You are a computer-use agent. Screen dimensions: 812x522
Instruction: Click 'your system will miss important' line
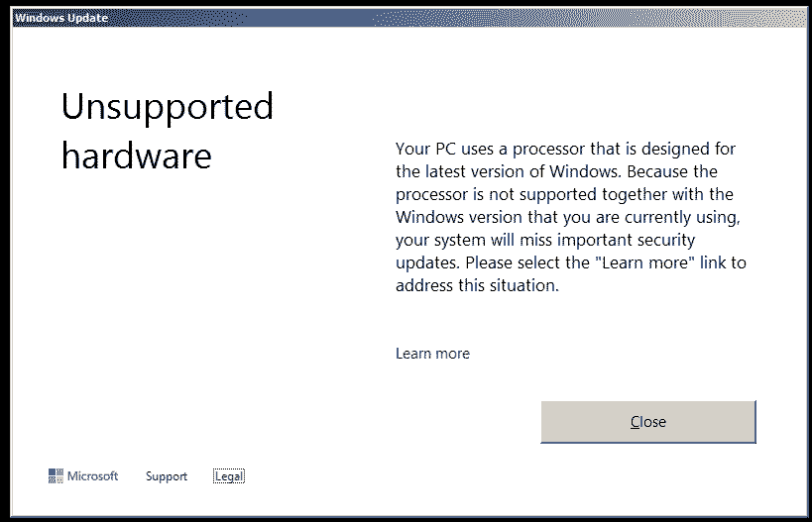545,241
